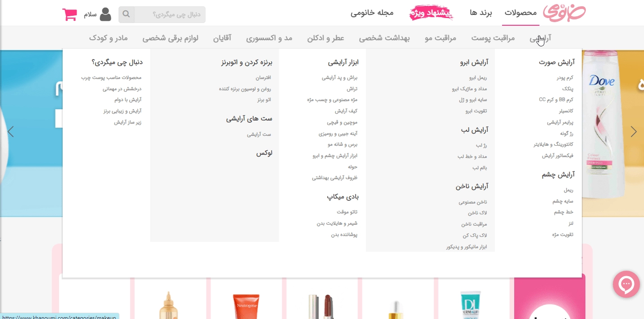Click the left carousel arrow

tap(10, 131)
